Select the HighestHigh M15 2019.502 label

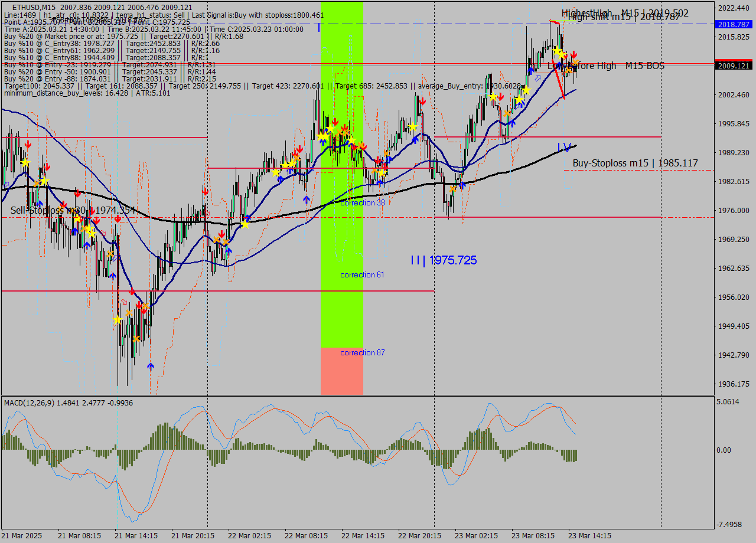[x=624, y=13]
